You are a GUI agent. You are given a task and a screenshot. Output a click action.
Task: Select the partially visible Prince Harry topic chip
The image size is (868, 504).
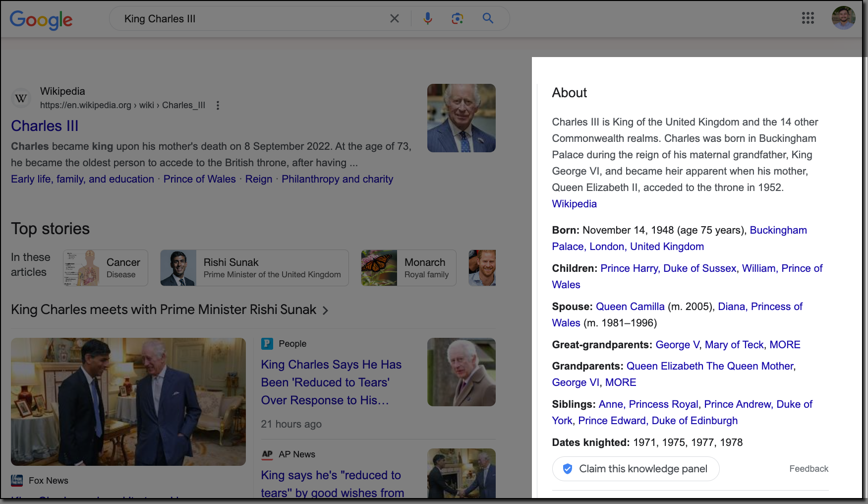(x=482, y=268)
